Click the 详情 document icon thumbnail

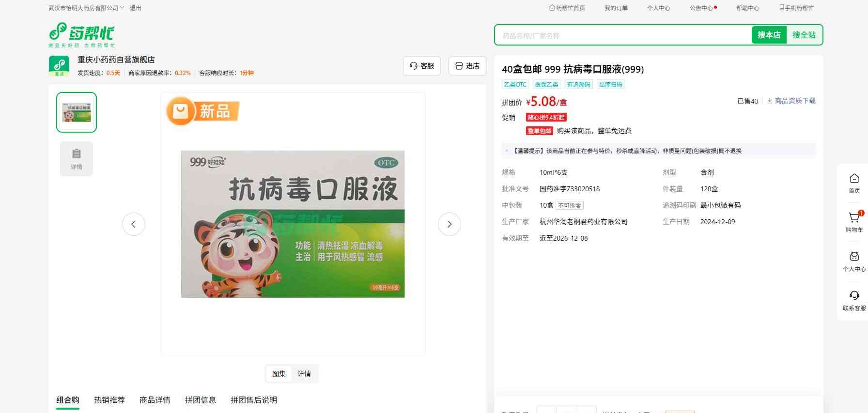point(77,158)
